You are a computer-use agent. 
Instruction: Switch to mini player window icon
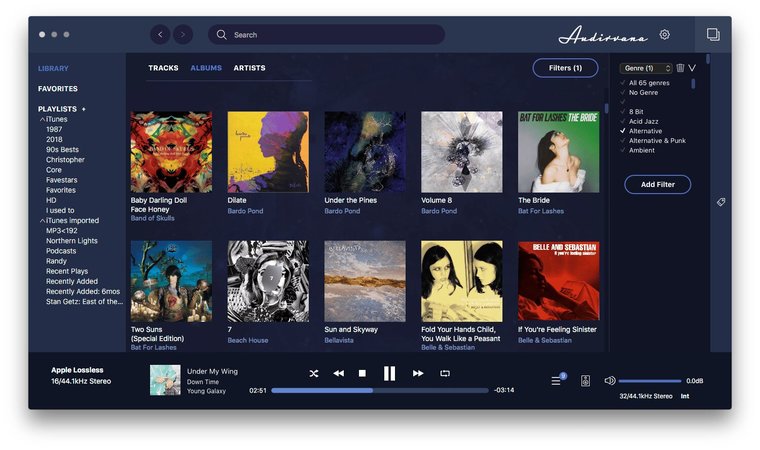pyautogui.click(x=713, y=34)
